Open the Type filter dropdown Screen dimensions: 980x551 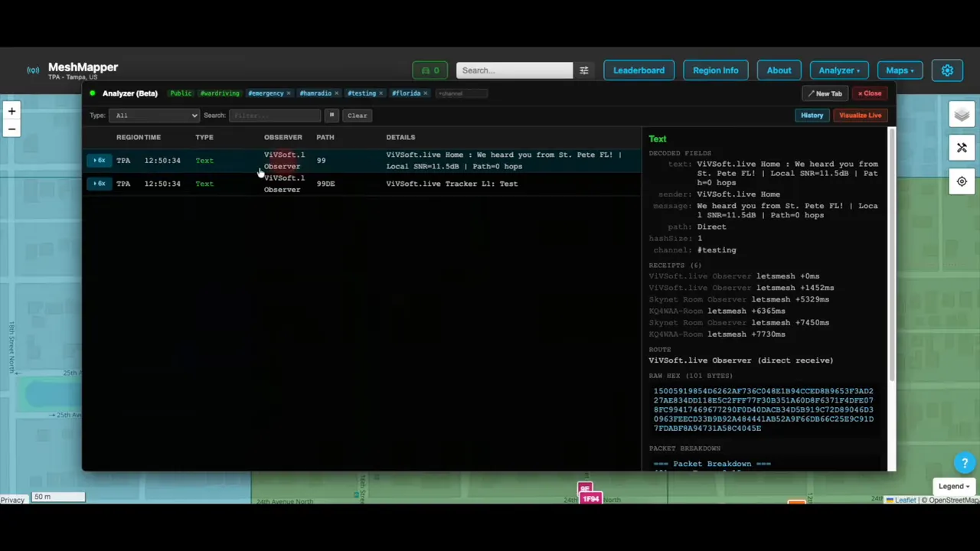154,116
